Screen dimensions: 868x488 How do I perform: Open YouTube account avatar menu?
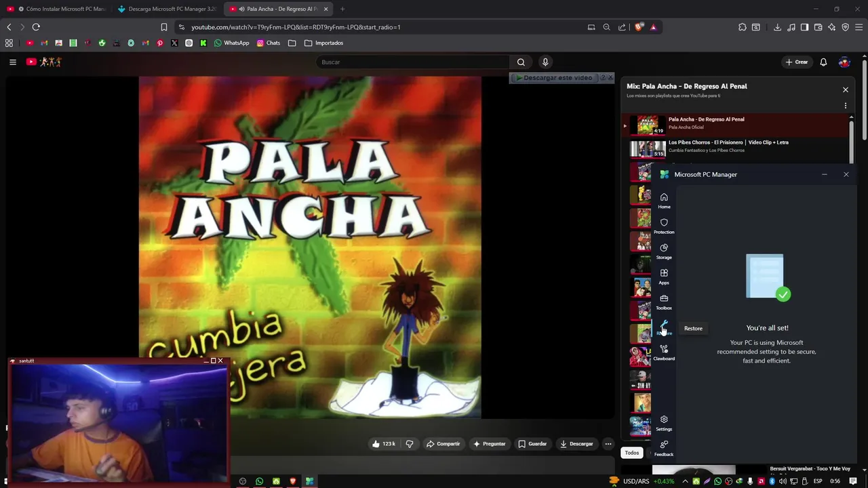pyautogui.click(x=844, y=62)
